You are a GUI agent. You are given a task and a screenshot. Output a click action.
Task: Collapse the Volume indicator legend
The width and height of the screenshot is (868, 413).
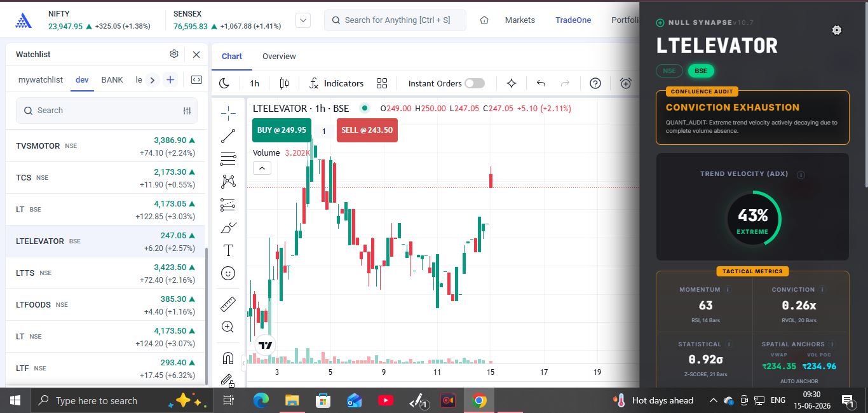point(262,168)
